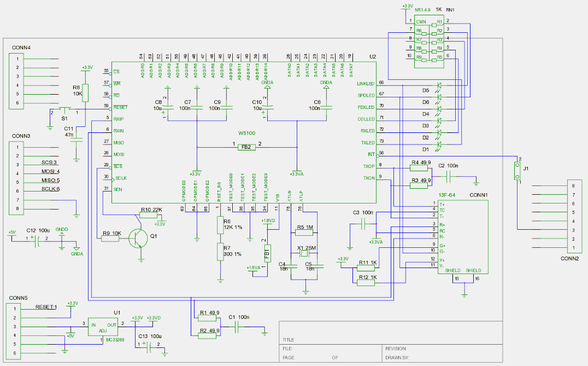Select the R10 22K resistor
The image size is (588, 366).
tap(148, 215)
